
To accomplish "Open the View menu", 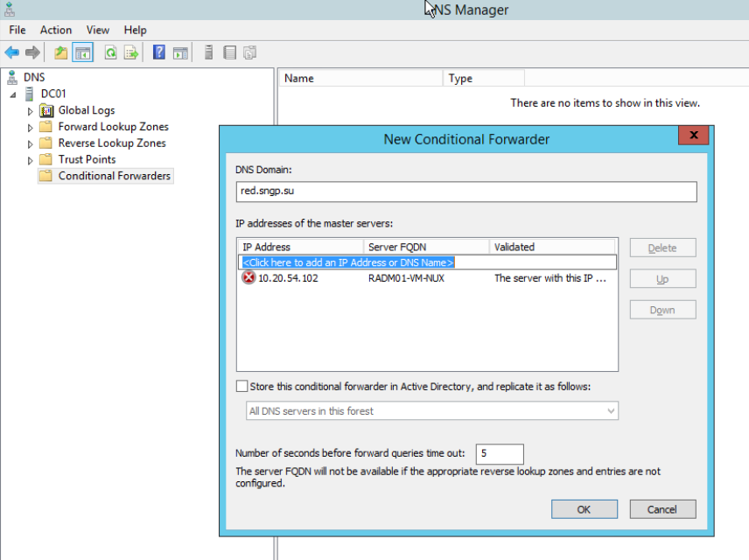I will point(98,30).
